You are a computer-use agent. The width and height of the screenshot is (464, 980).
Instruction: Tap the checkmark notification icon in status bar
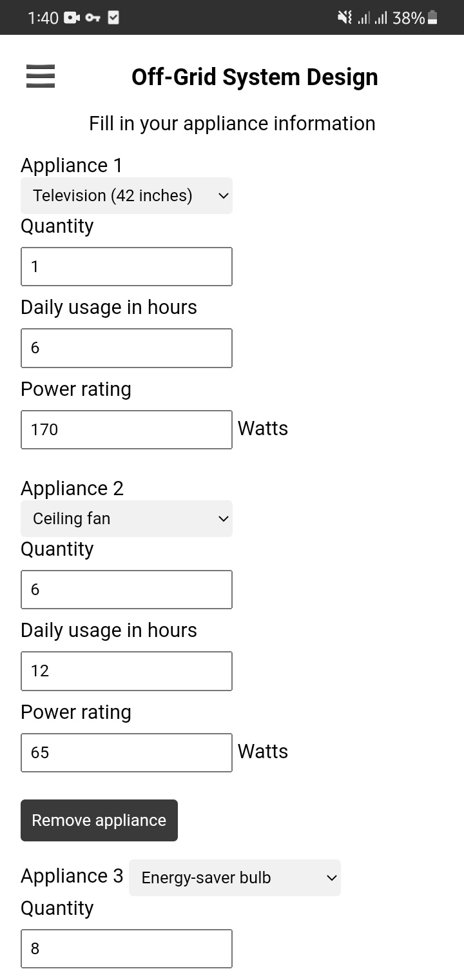(112, 17)
